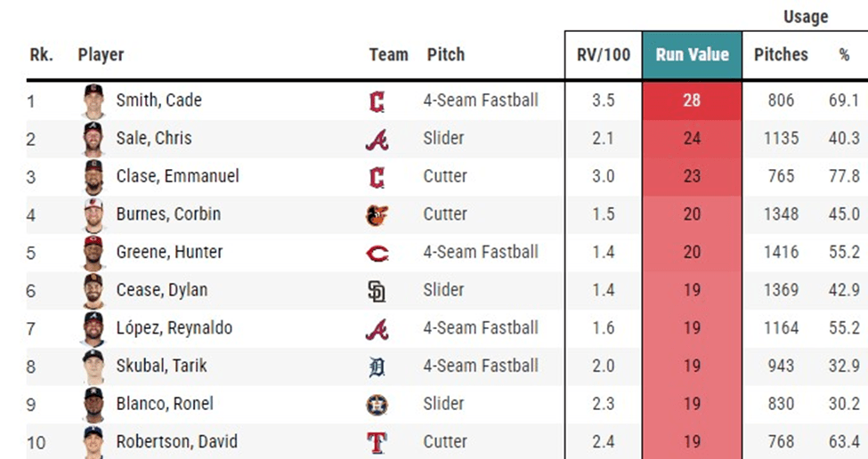Click Tarik Skubal's headshot photo
This screenshot has height=459, width=868.
pos(93,366)
